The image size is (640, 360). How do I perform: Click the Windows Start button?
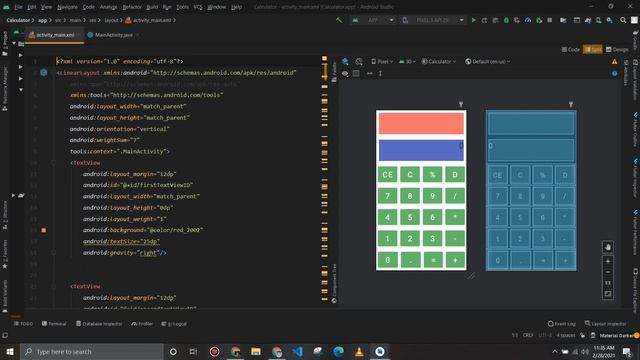click(x=10, y=351)
